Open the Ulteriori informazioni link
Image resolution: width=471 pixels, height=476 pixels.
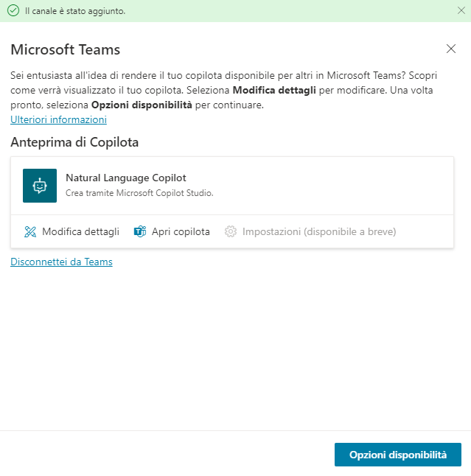point(59,119)
